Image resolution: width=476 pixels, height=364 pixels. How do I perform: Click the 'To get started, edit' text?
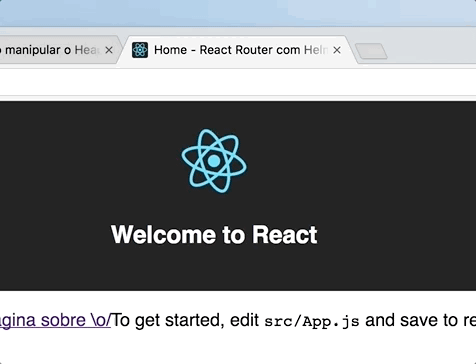coord(185,320)
